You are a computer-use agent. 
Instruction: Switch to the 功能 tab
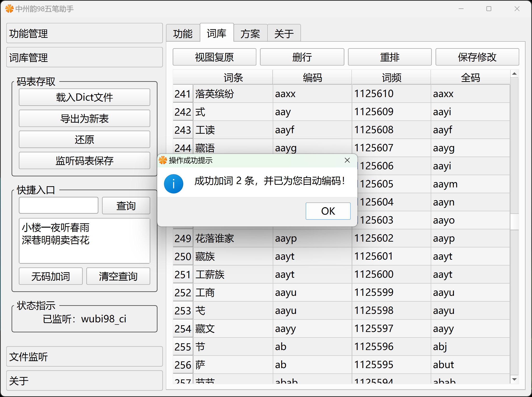point(183,33)
